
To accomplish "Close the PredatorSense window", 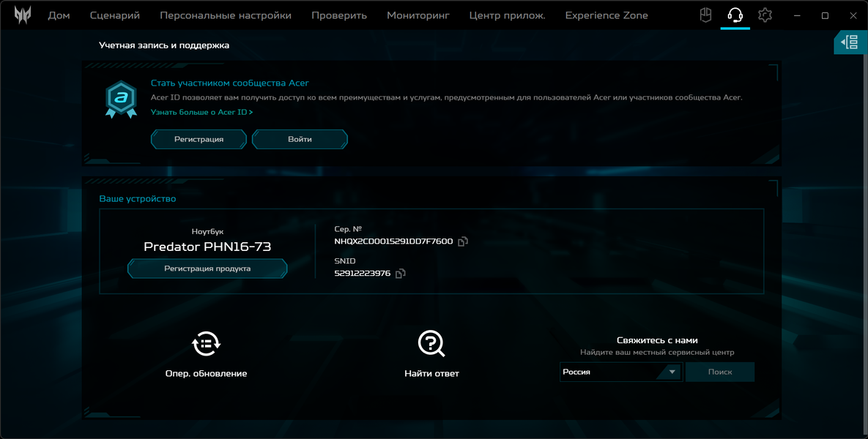I will 853,15.
